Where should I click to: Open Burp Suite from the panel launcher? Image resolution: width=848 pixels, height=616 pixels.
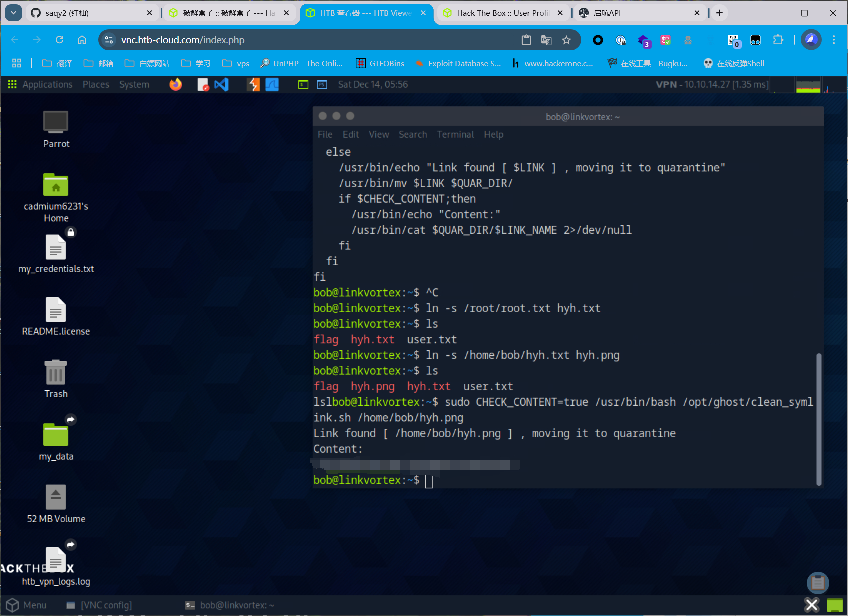click(254, 84)
